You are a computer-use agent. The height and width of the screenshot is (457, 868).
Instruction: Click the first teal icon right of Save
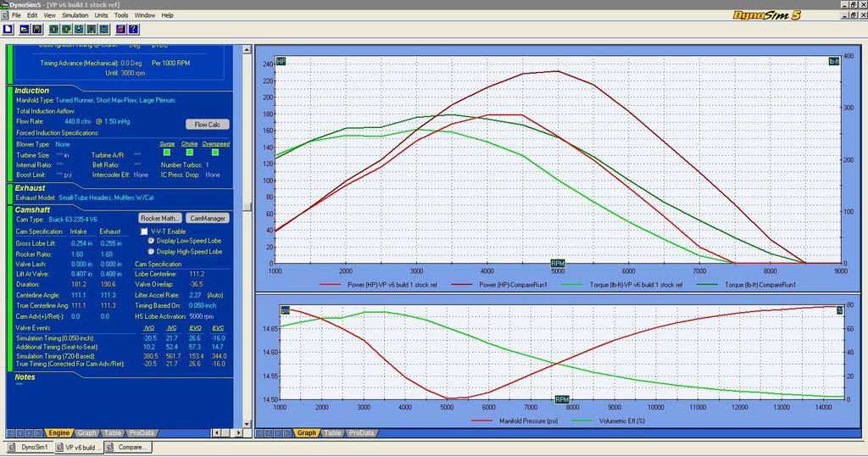53,29
